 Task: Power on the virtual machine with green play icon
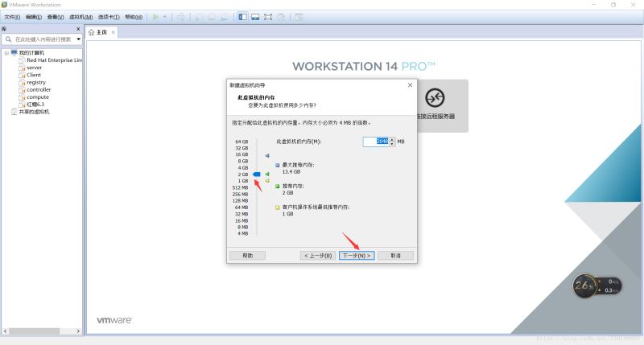pyautogui.click(x=155, y=17)
